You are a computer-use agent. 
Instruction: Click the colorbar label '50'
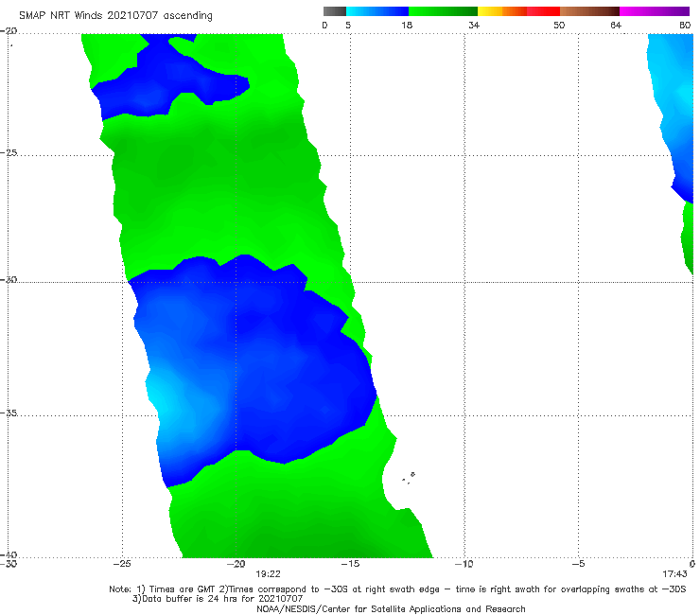coord(559,26)
